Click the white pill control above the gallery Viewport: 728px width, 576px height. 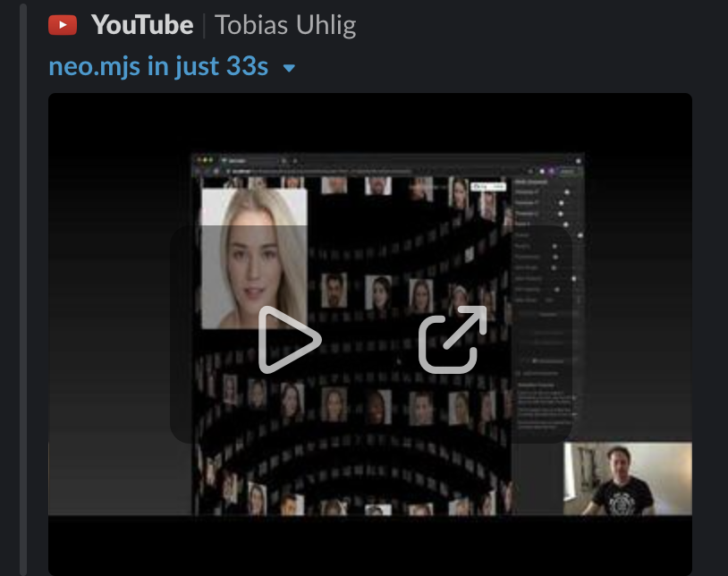pyautogui.click(x=487, y=185)
